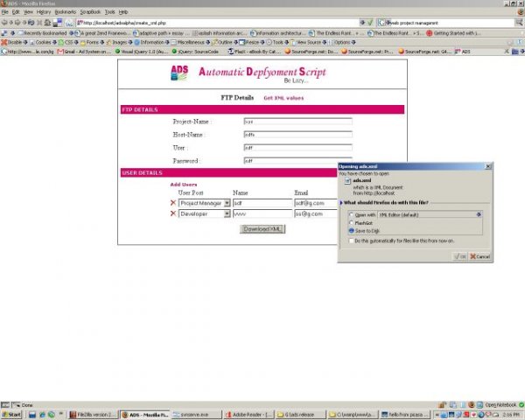Select the FlashGot radio option
The width and height of the screenshot is (525, 420).
pyautogui.click(x=351, y=222)
